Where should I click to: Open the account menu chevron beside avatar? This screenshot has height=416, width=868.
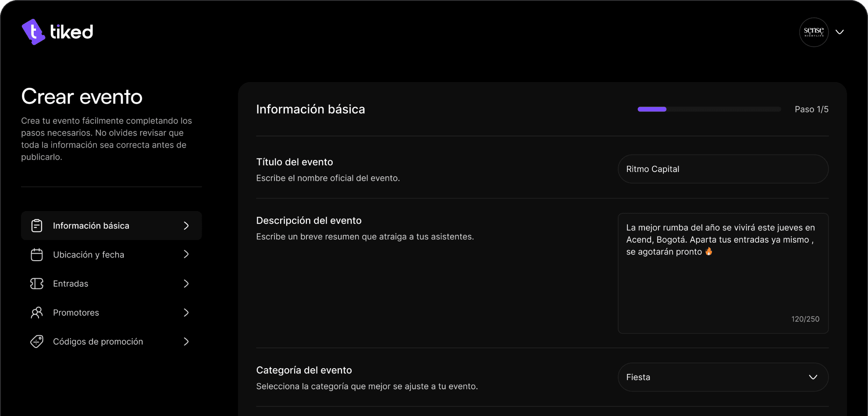(840, 32)
